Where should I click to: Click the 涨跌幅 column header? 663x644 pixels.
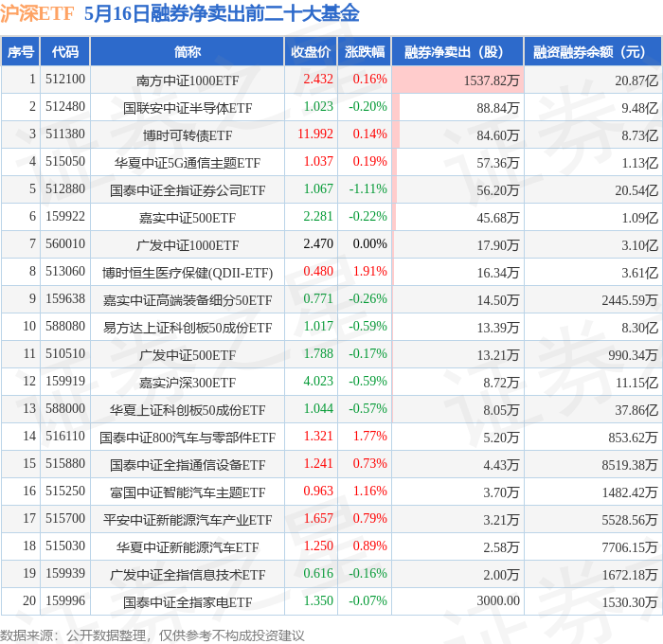(x=365, y=51)
